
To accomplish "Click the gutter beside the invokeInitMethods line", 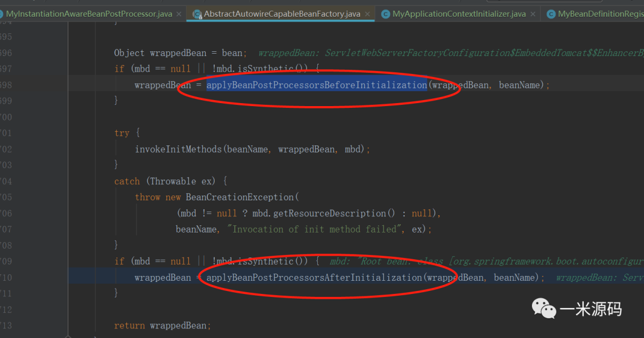I will click(36, 149).
